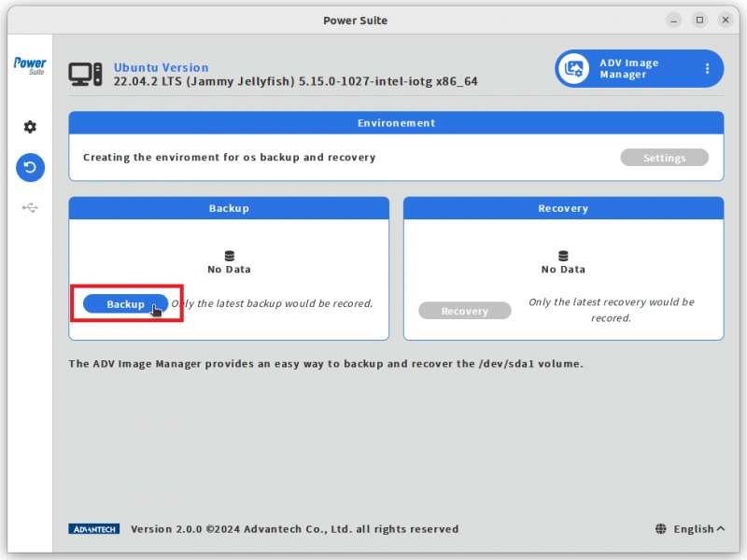This screenshot has height=560, width=747.
Task: Open the Settings gear in the sidebar
Action: click(x=29, y=126)
